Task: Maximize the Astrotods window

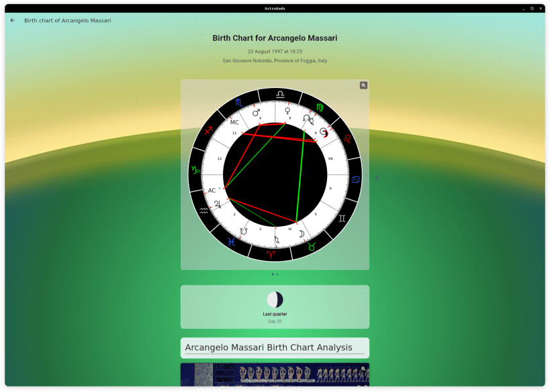Action: tap(532, 9)
